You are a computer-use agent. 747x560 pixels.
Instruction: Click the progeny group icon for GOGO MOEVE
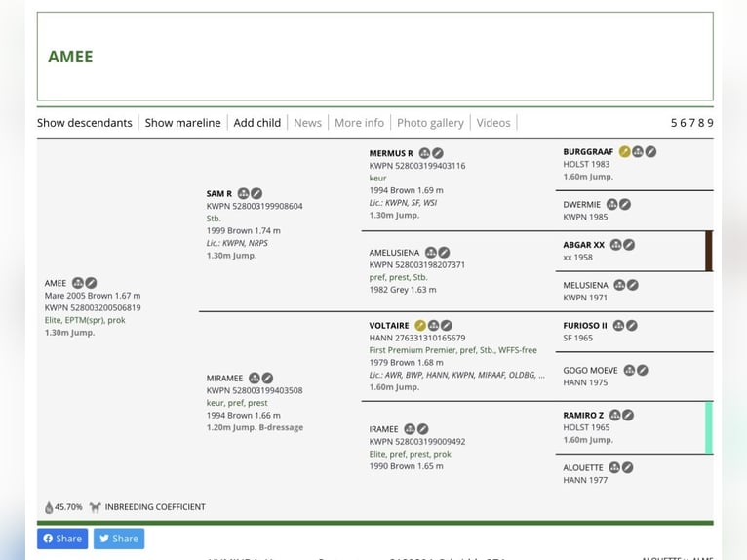(629, 371)
